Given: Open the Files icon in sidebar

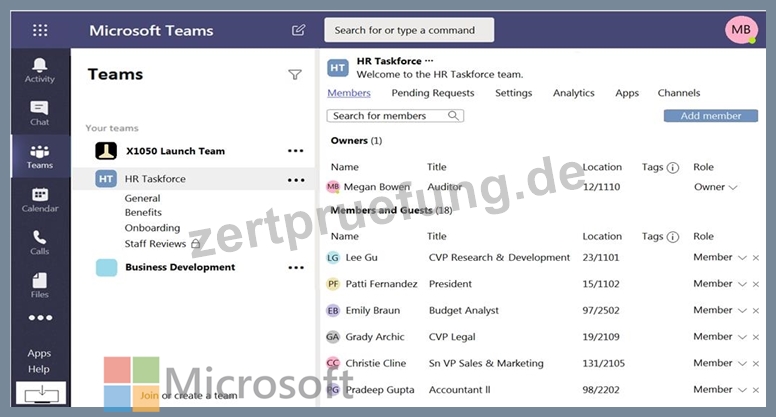Looking at the screenshot, I should point(40,280).
